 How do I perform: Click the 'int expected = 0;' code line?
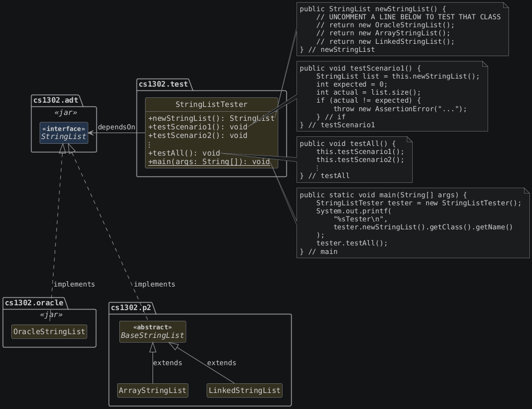point(352,84)
